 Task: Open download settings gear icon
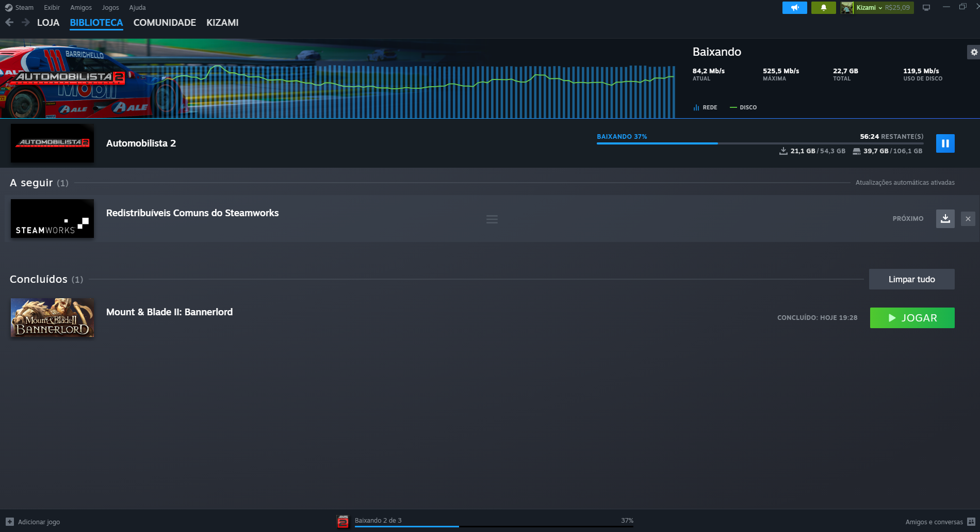coord(974,52)
